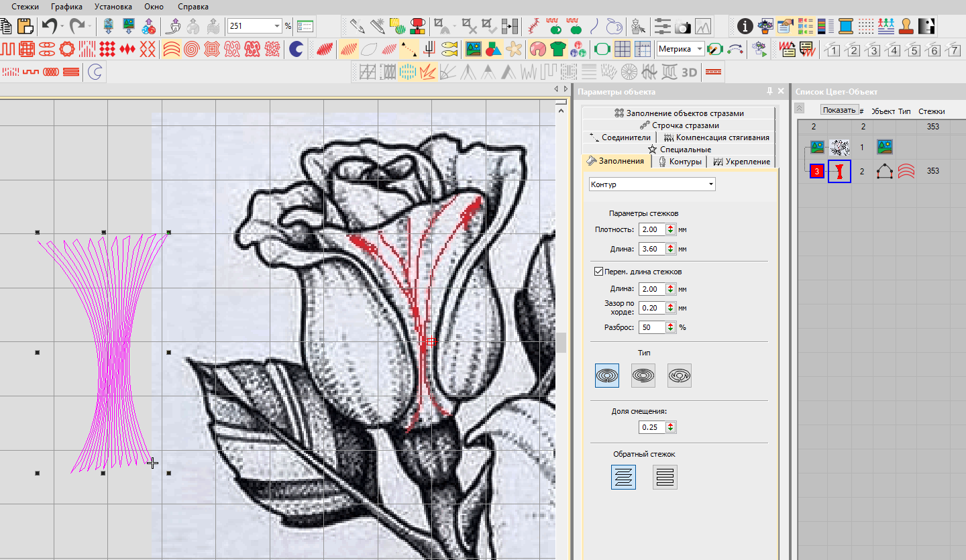Click the blue crescent moon icon
966x560 pixels.
(295, 49)
